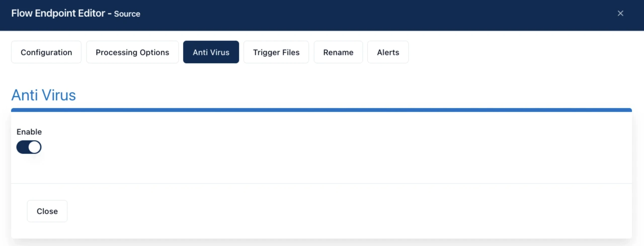The width and height of the screenshot is (644, 246).
Task: Select the Anti Virus tab
Action: [x=211, y=52]
